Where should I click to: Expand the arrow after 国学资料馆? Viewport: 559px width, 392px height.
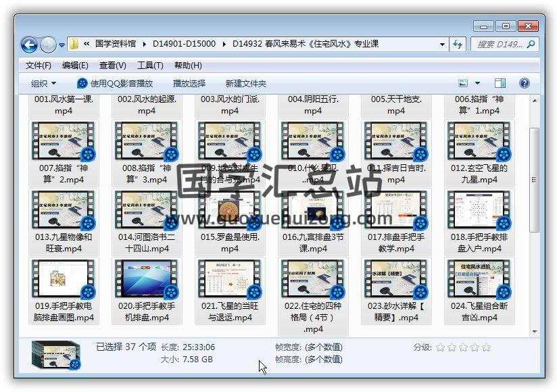click(144, 44)
